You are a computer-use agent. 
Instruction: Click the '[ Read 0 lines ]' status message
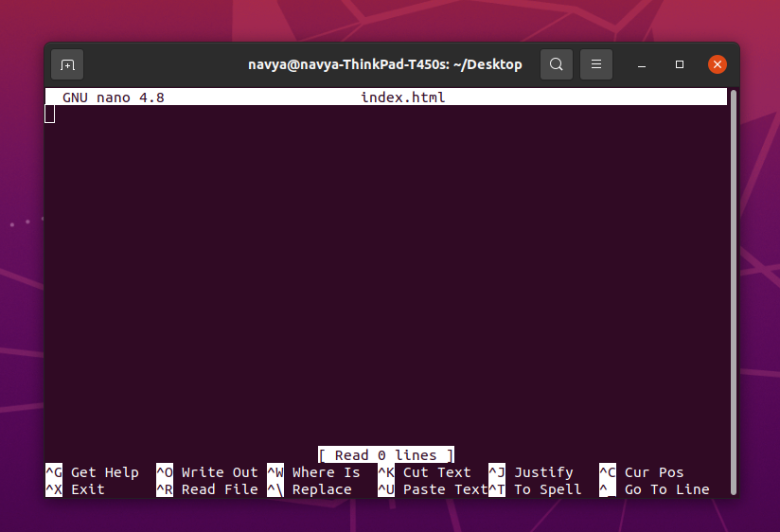point(386,455)
